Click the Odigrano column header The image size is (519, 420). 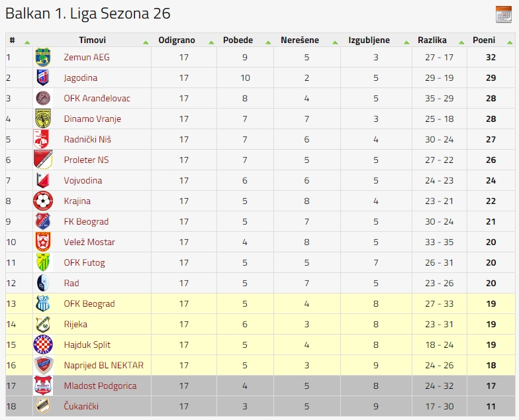point(177,40)
